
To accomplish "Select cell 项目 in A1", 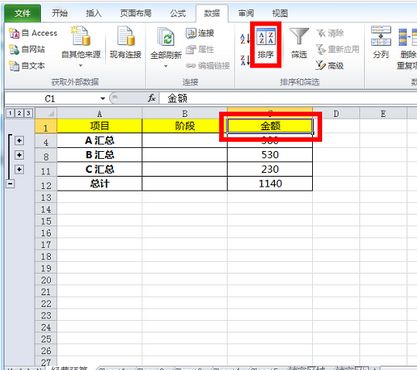I will click(x=100, y=126).
